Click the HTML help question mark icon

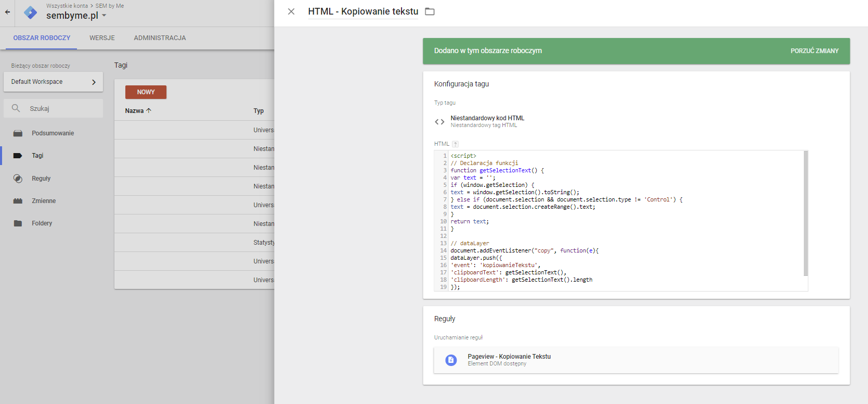click(x=455, y=144)
